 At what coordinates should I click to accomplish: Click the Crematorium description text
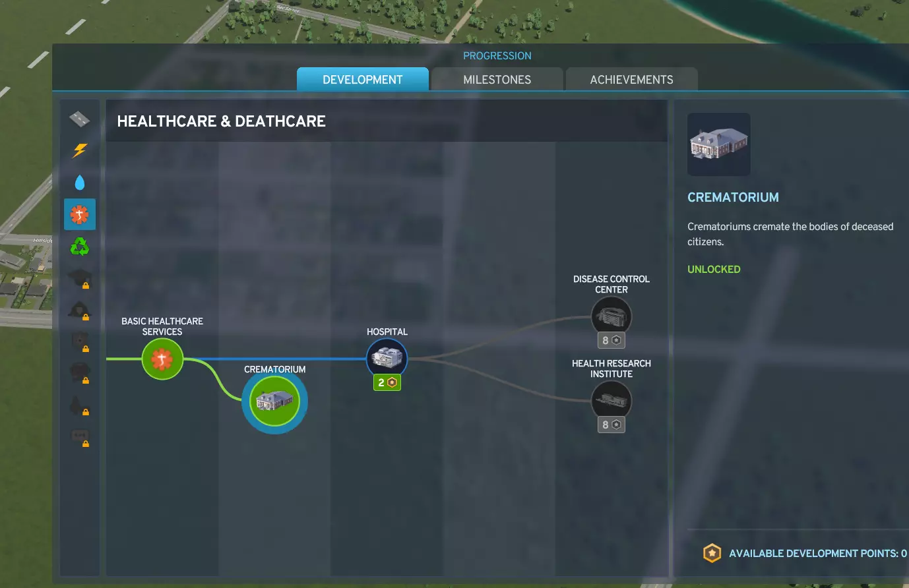click(790, 234)
